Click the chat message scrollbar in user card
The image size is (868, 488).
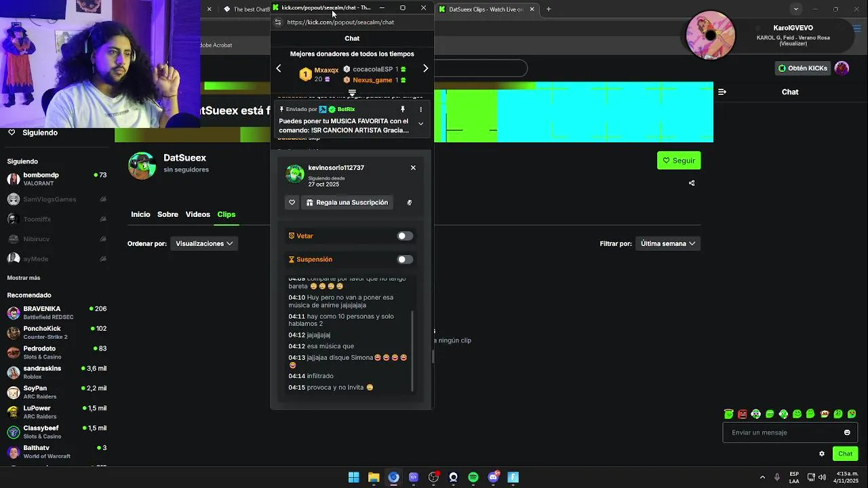click(412, 351)
